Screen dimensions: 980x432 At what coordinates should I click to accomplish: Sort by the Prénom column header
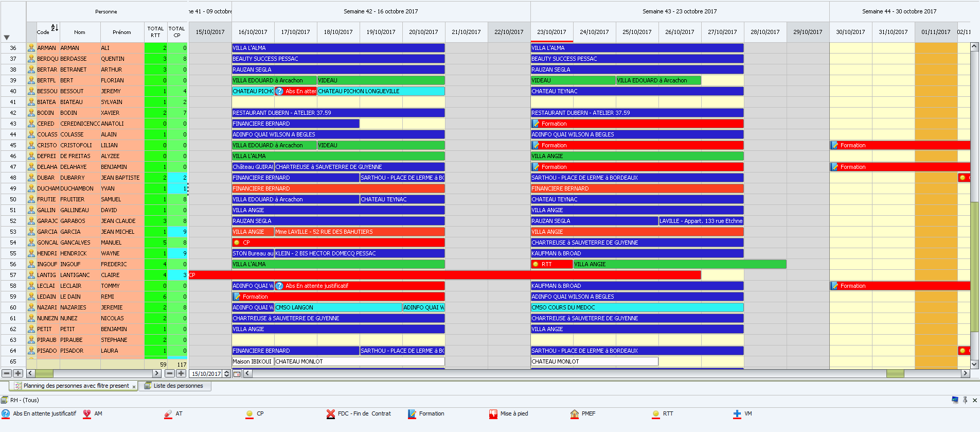pos(122,32)
